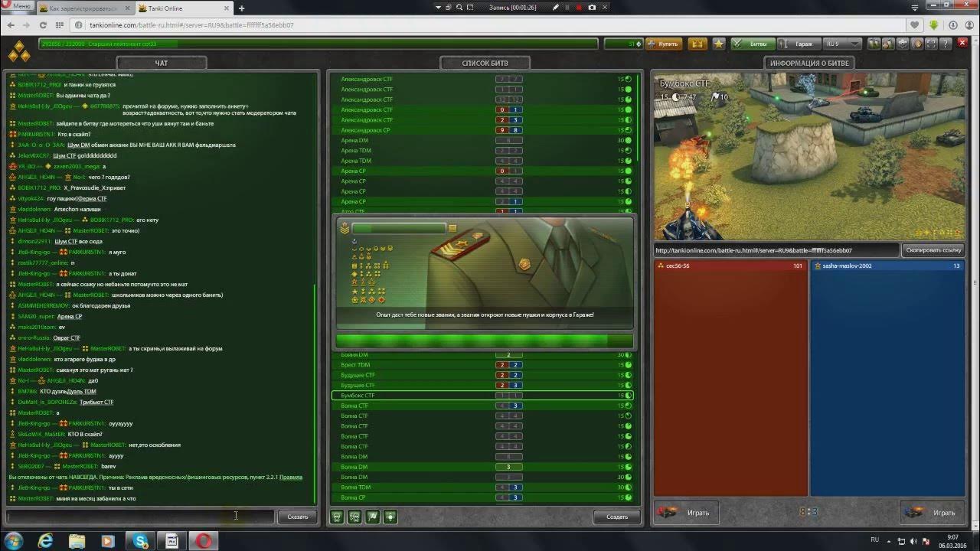
Task: Toggle team deathmatch double-skull filter
Action: pos(354,517)
